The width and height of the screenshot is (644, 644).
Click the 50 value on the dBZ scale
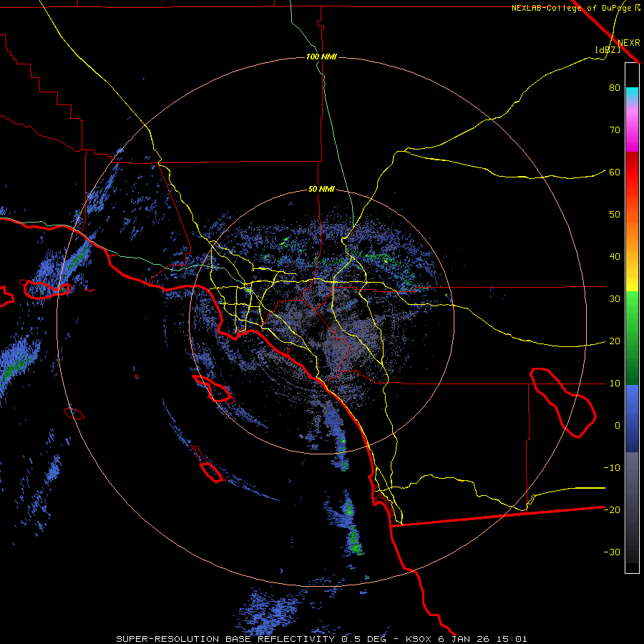point(615,215)
